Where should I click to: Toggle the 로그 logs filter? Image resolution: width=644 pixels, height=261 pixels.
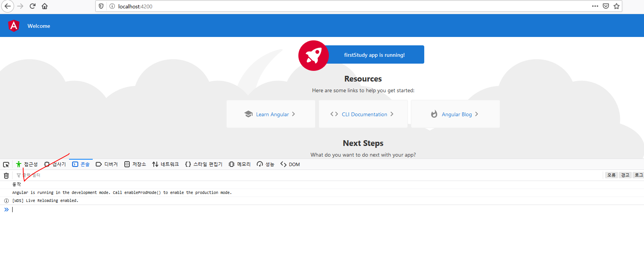click(x=638, y=175)
